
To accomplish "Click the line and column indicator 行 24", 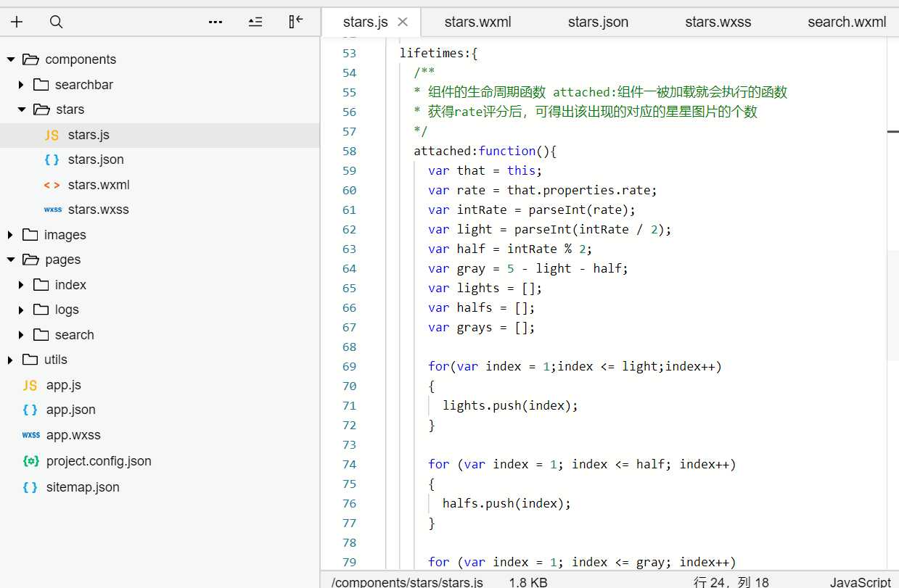I will [x=731, y=582].
